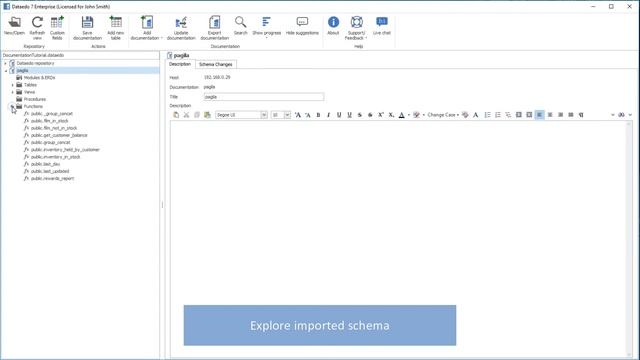Switch to the Description tab
This screenshot has width=640, height=360.
point(180,64)
